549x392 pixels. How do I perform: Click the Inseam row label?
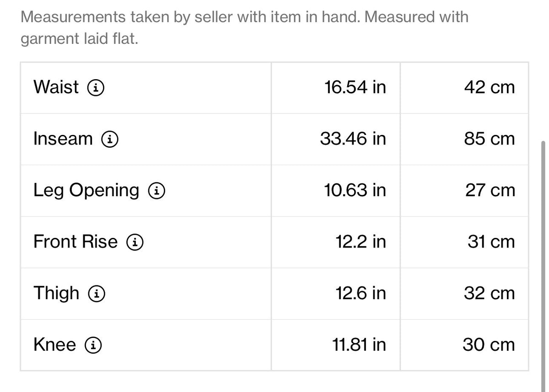(63, 139)
